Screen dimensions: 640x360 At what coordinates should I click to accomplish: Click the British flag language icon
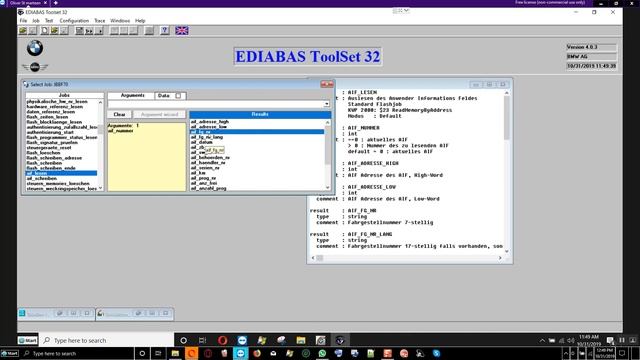point(182,31)
